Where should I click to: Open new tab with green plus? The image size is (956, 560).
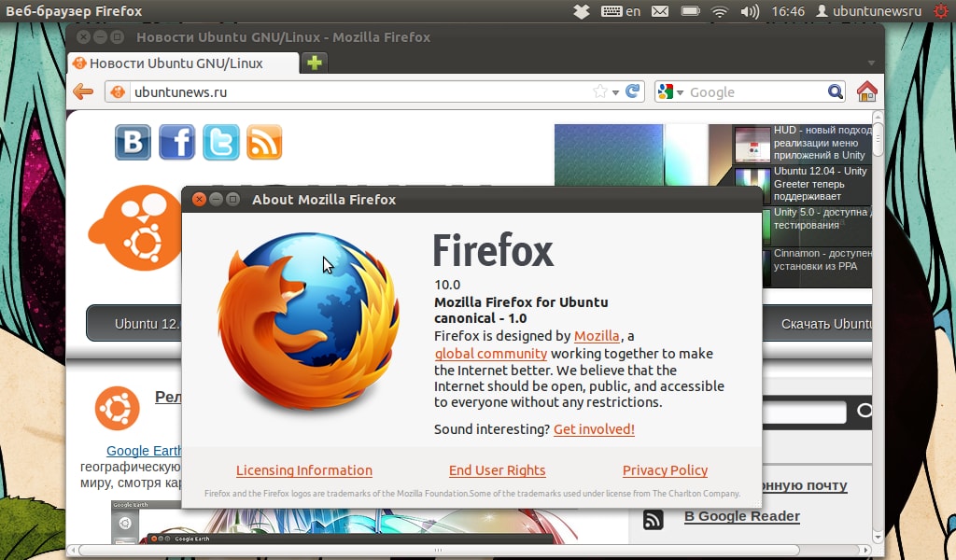[315, 63]
